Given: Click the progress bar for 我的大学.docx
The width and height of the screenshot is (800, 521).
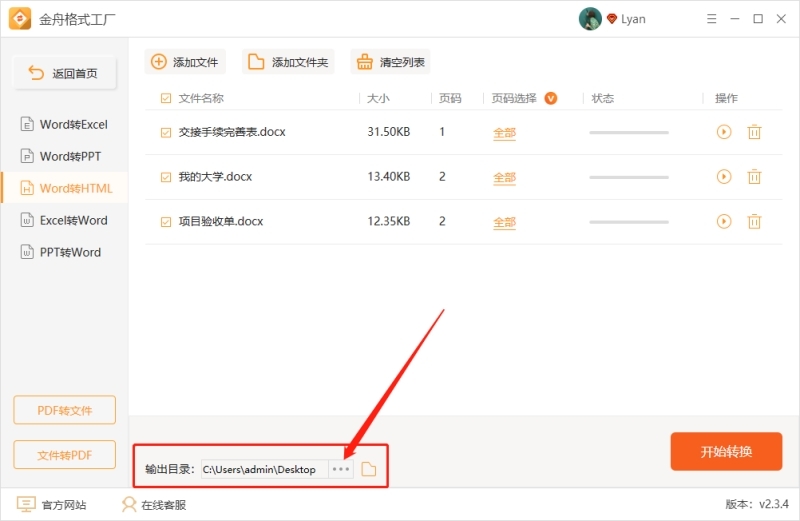Looking at the screenshot, I should [x=629, y=177].
